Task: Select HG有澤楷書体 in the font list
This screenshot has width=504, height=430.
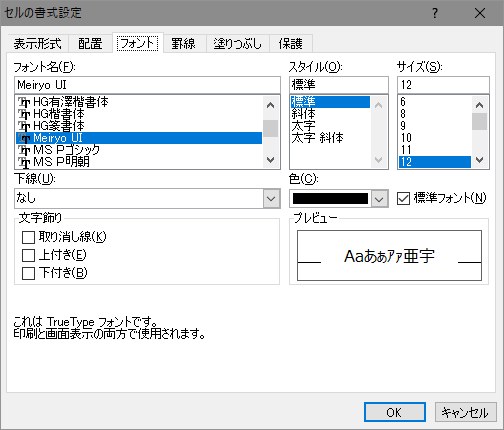Action: click(x=139, y=102)
